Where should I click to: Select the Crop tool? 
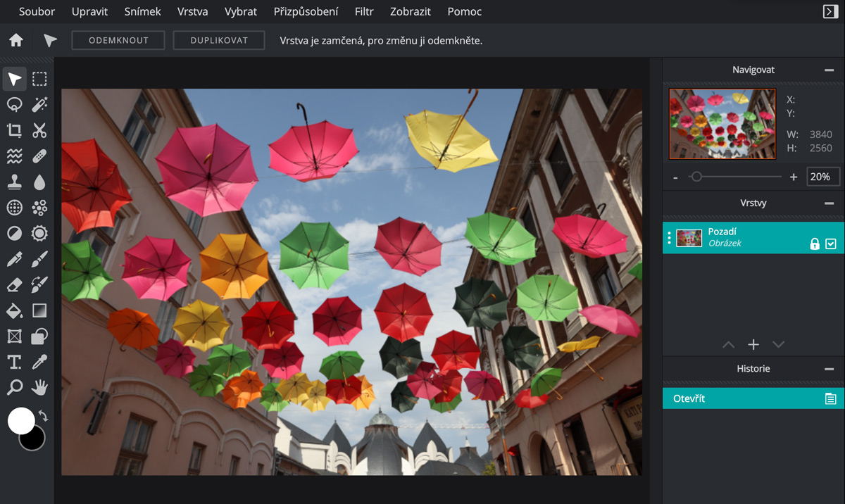(14, 130)
